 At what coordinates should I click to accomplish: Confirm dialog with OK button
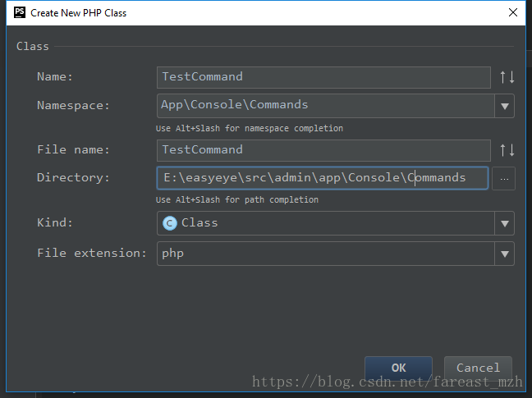pos(398,368)
